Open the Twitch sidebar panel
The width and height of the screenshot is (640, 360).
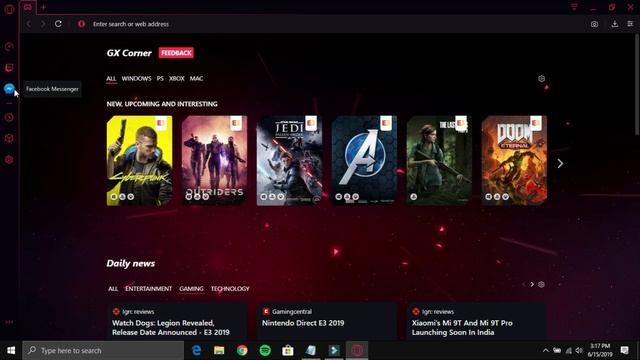click(9, 67)
